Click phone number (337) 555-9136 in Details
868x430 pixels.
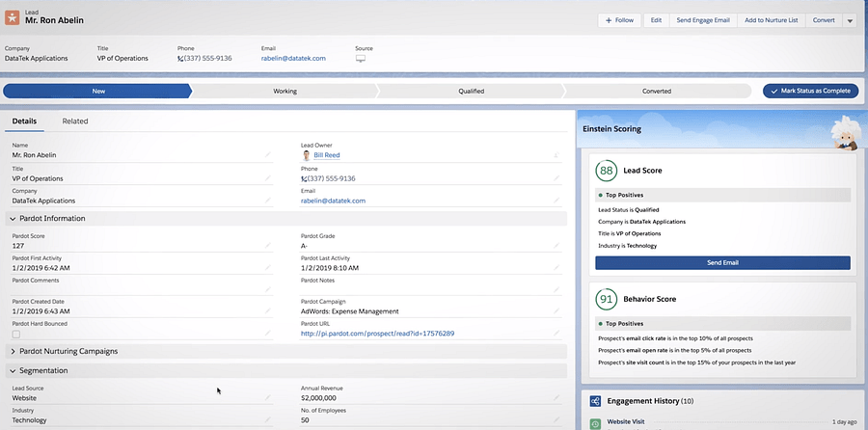[331, 178]
